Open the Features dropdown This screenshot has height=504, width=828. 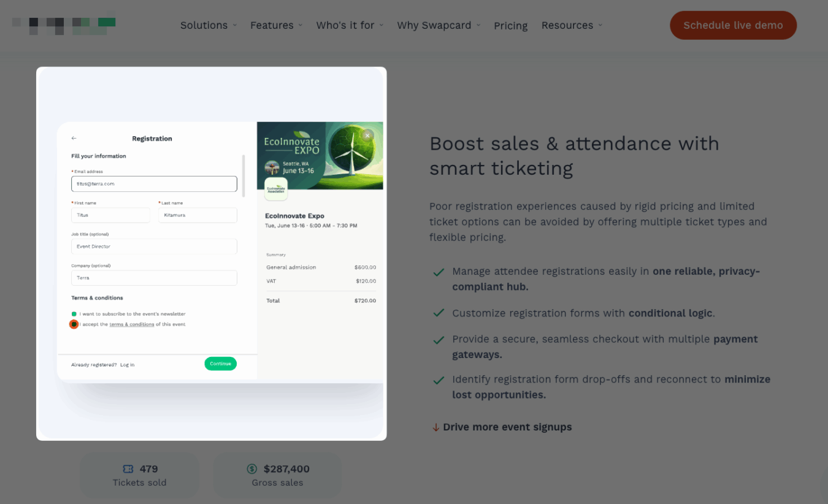coord(276,25)
